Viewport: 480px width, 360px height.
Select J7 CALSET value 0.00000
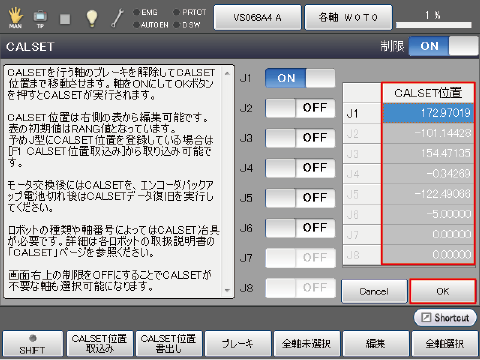428,235
